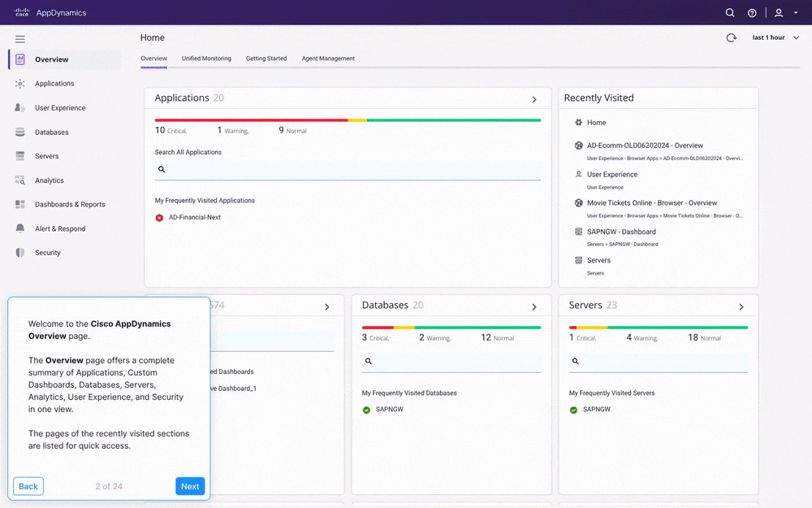Switch to the Agent Management tab
The height and width of the screenshot is (508, 812).
(x=328, y=59)
